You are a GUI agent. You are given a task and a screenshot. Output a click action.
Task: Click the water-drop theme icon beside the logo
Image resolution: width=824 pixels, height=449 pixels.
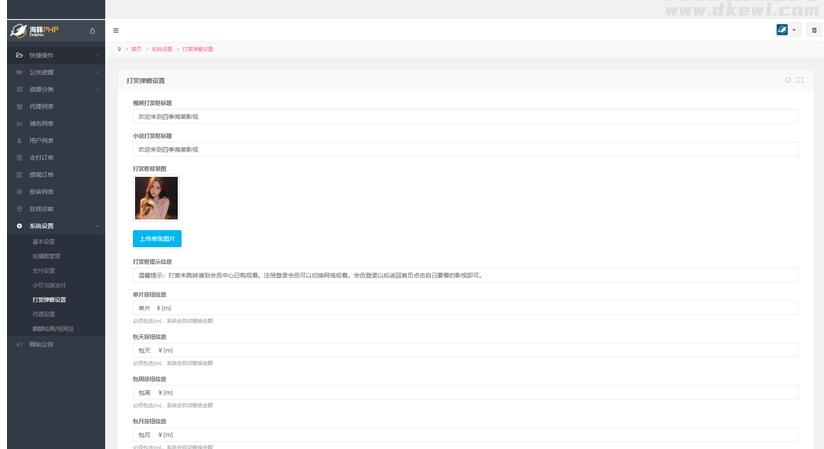click(x=92, y=30)
